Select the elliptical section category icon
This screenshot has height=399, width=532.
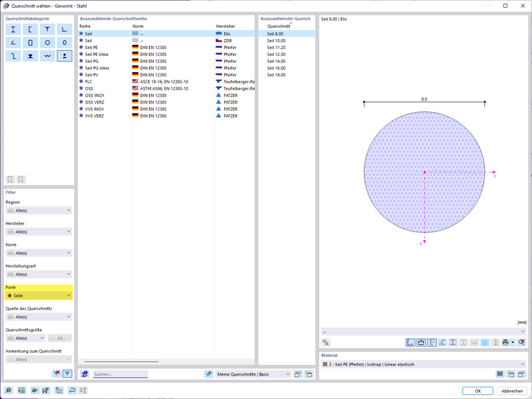pos(64,43)
